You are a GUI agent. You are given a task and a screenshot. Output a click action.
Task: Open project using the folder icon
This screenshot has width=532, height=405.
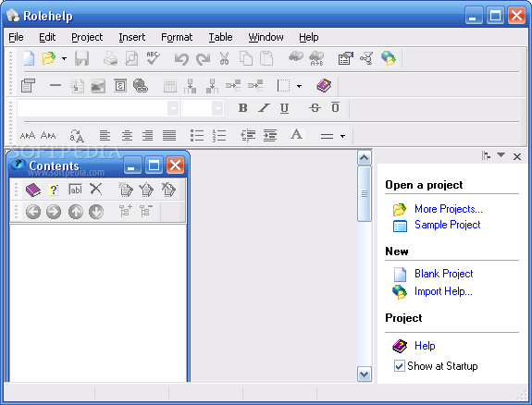click(x=48, y=58)
